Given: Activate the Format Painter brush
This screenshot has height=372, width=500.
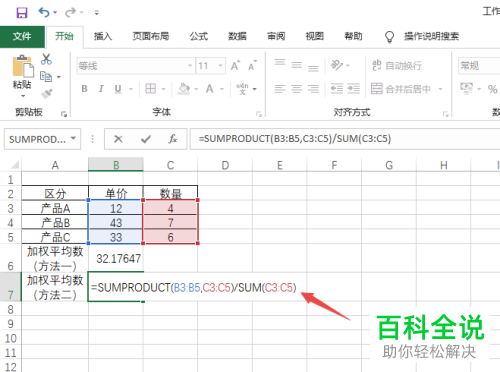Looking at the screenshot, I should pos(46,94).
